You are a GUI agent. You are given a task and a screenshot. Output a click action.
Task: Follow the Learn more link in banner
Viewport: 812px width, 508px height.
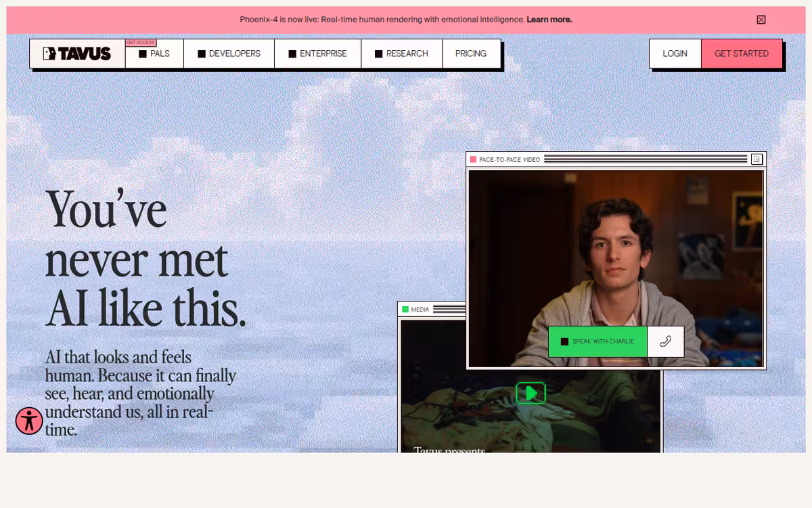coord(549,20)
